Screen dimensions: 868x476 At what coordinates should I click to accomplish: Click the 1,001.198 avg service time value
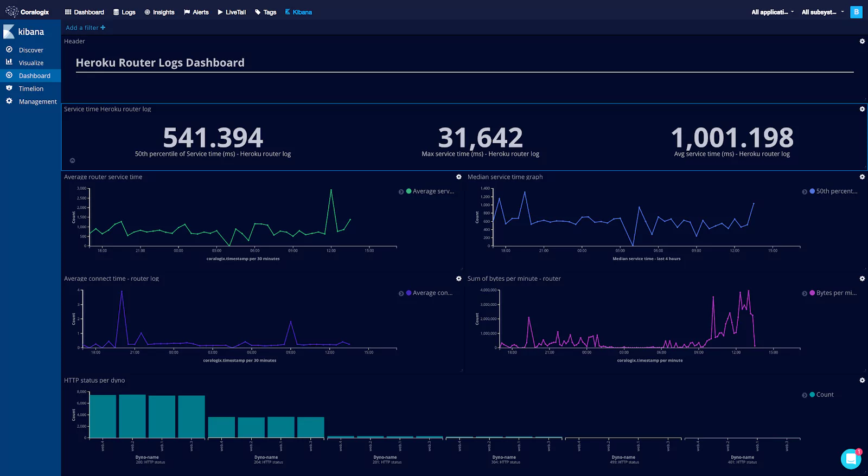(x=732, y=138)
